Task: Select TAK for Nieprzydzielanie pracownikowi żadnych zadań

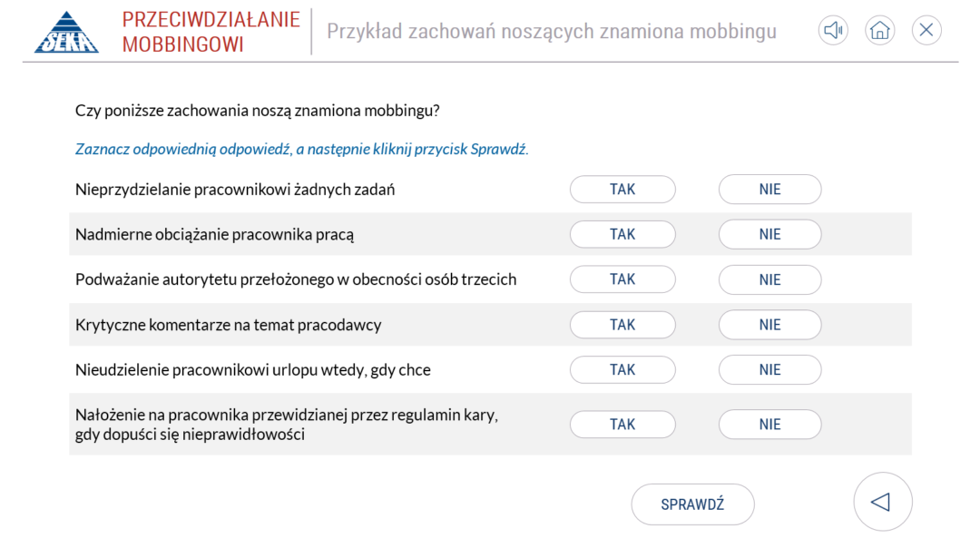Action: (x=622, y=190)
